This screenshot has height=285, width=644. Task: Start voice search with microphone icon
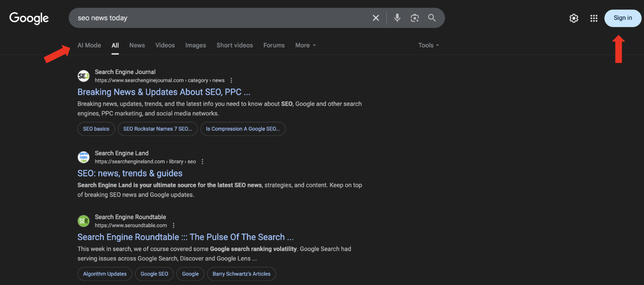[x=397, y=18]
